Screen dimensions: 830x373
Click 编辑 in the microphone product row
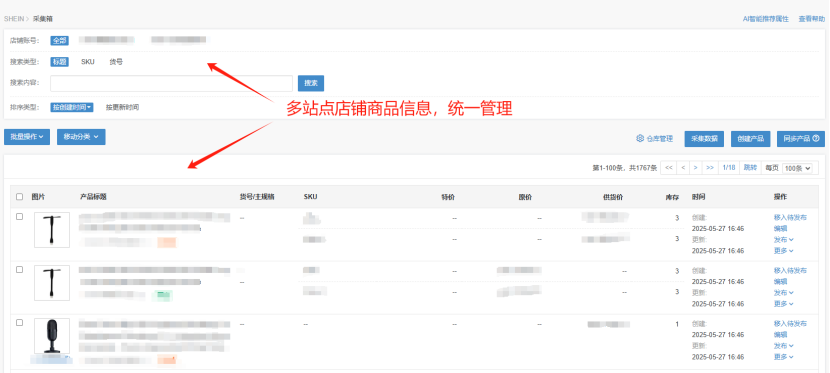tap(780, 334)
